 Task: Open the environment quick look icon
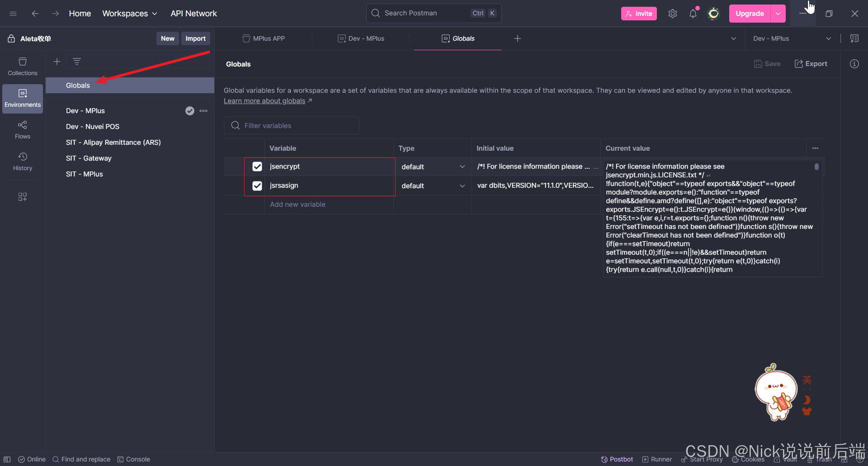pyautogui.click(x=854, y=38)
